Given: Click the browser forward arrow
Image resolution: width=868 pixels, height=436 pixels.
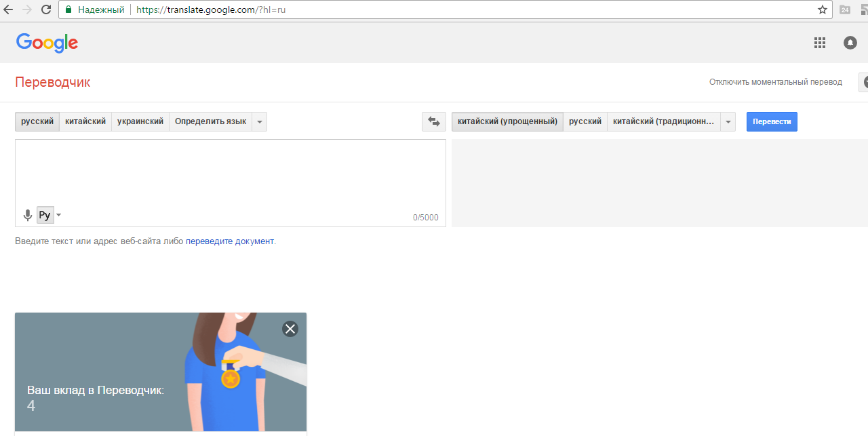Looking at the screenshot, I should click(x=27, y=9).
